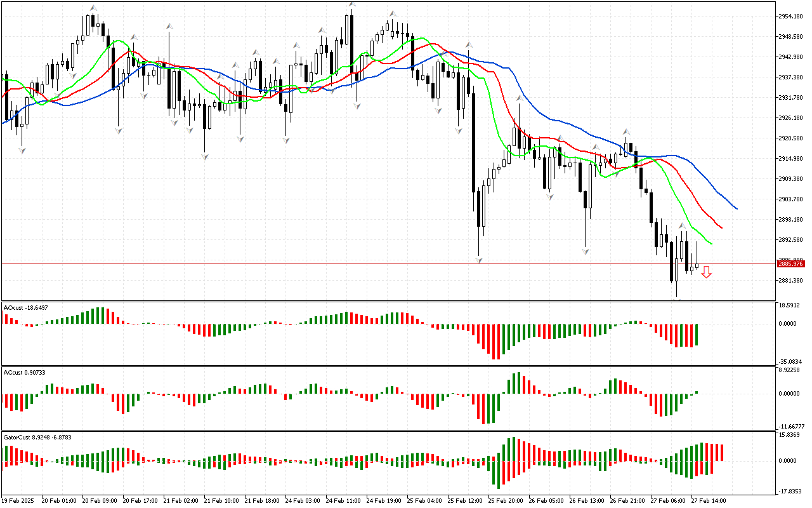Image resolution: width=812 pixels, height=508 pixels.
Task: Click the 25 Feb 20:00 time label
Action: (506, 500)
